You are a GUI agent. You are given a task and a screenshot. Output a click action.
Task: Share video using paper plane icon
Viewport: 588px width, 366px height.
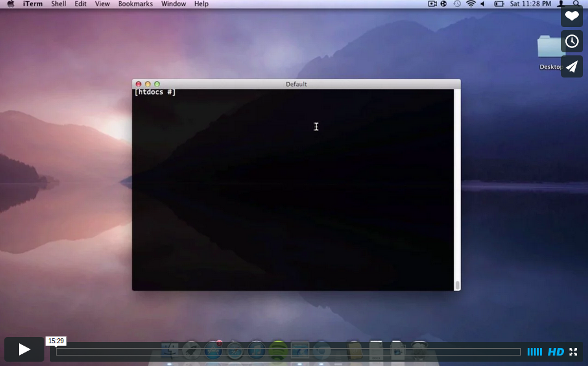(571, 66)
